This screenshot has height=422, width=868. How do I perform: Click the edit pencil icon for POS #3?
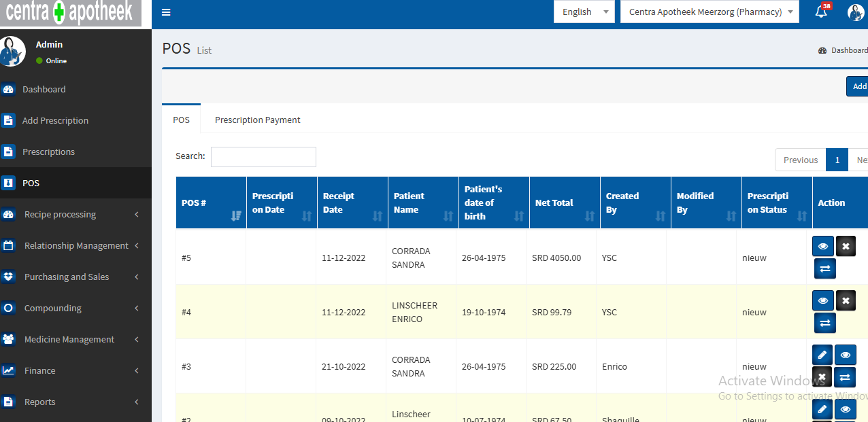[822, 354]
